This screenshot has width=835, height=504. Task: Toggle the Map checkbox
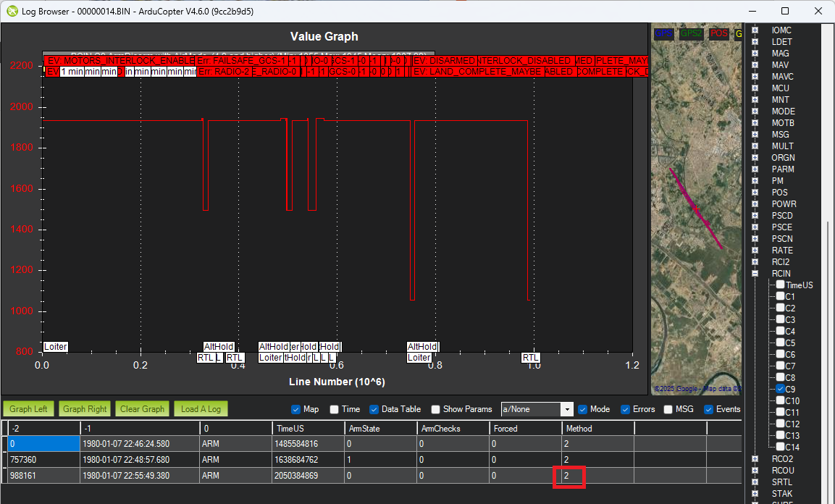295,409
